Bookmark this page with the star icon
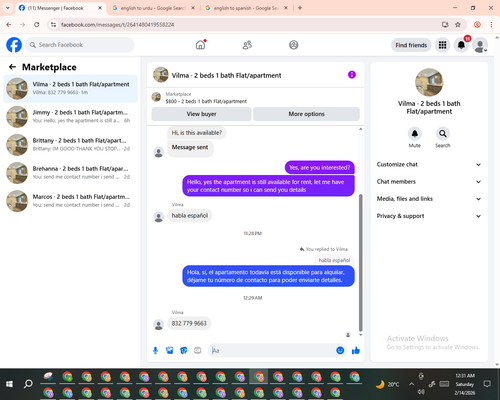 (x=458, y=25)
